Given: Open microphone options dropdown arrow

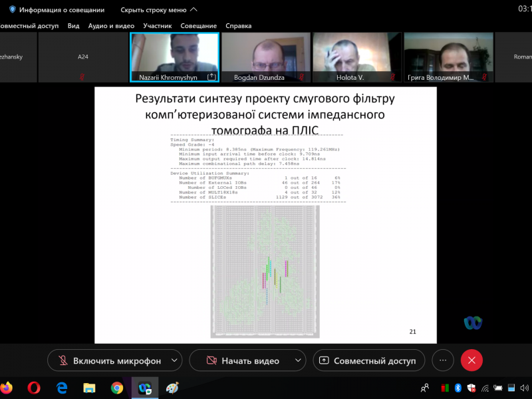Looking at the screenshot, I should (174, 360).
